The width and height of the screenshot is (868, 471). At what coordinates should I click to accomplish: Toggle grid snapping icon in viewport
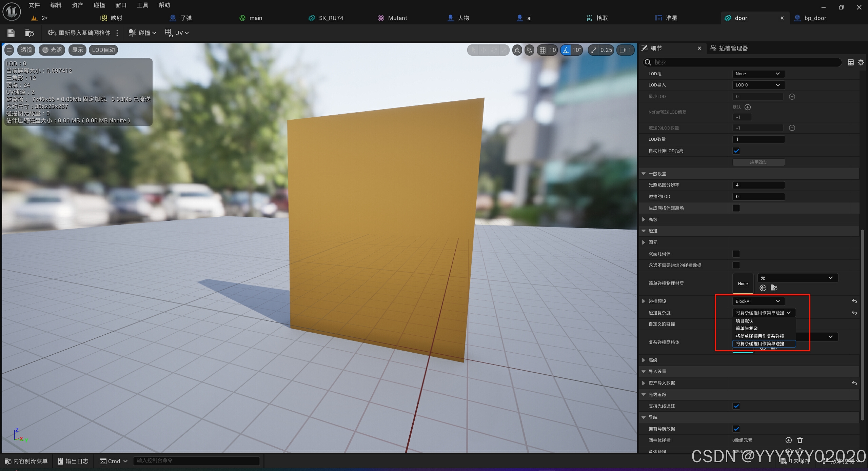tap(542, 50)
